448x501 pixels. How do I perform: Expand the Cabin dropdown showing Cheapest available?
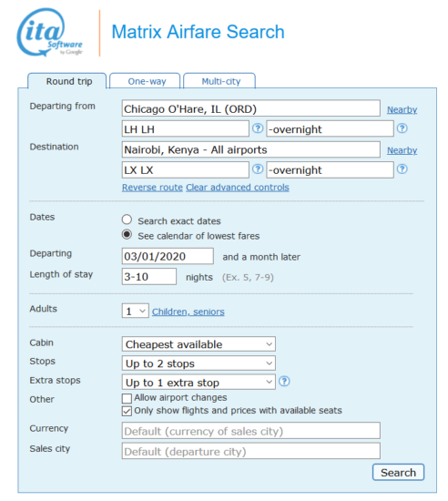(x=199, y=344)
